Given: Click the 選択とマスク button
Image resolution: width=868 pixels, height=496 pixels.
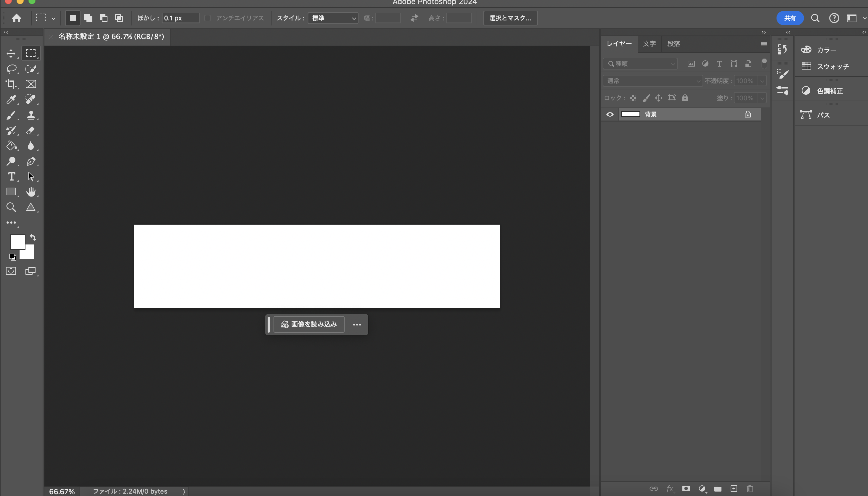Looking at the screenshot, I should pos(510,18).
